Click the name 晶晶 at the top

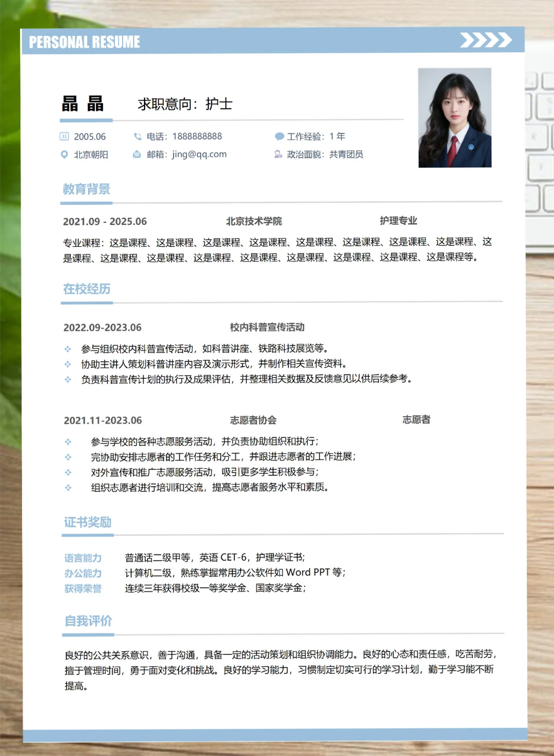83,104
